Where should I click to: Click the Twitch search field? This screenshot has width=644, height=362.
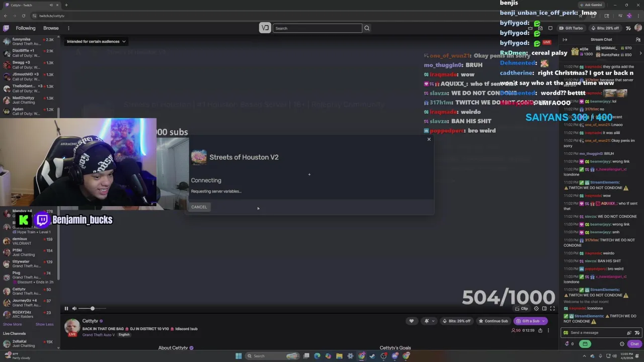[x=317, y=28]
